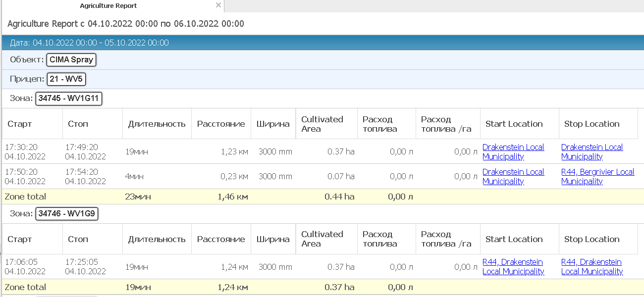Click Ширина column header in WV1G9 table
The height and width of the screenshot is (297, 644).
tap(272, 239)
